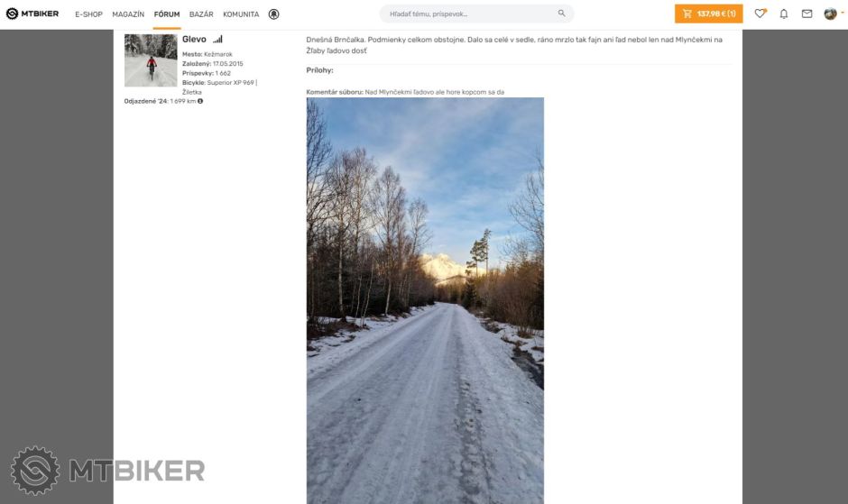The width and height of the screenshot is (848, 504).
Task: Open the E-SHOP menu
Action: [88, 14]
